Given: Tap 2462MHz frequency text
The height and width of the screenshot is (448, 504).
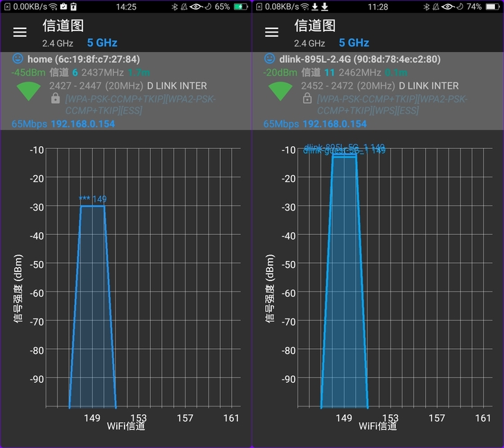Looking at the screenshot, I should pos(360,73).
